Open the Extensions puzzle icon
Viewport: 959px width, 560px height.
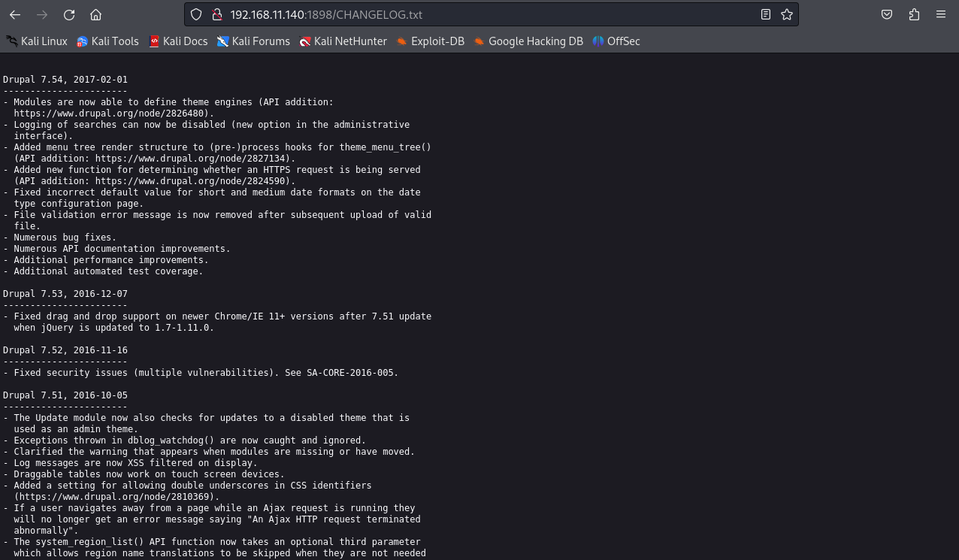click(914, 14)
